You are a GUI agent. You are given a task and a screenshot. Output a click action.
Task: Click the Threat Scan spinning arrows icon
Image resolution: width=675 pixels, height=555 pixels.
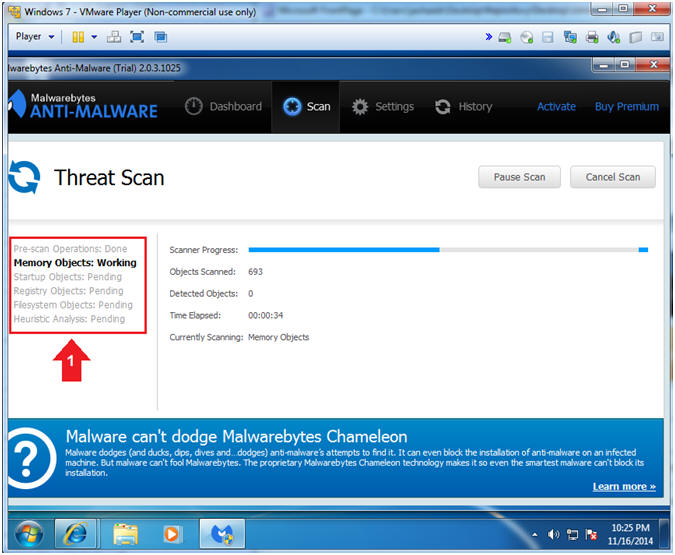(24, 177)
